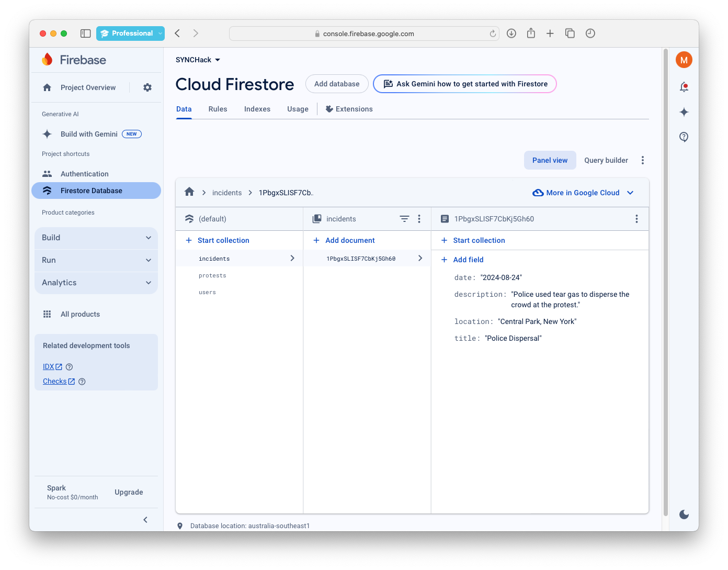
Task: Click the Add database button
Action: coord(337,84)
